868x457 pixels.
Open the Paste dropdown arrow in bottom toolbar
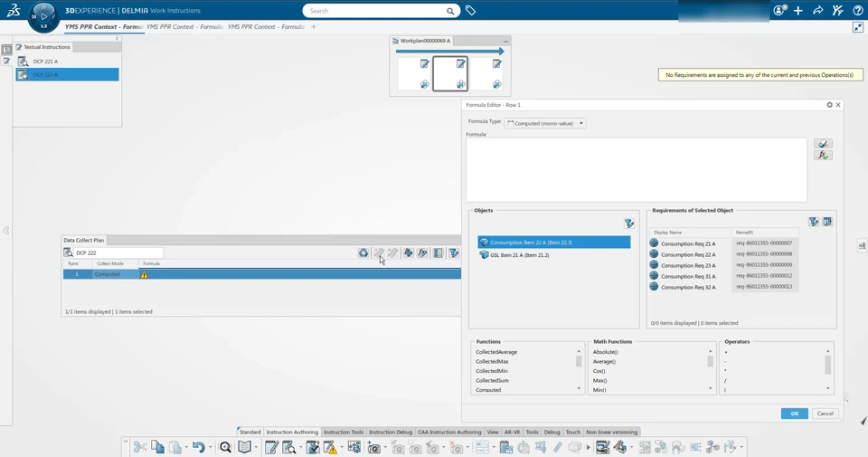186,448
